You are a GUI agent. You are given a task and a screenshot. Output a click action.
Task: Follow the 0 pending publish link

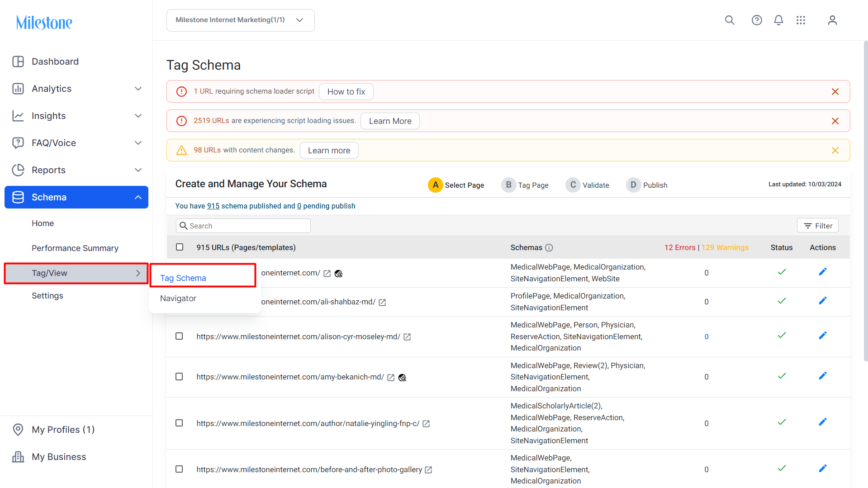[x=299, y=206]
